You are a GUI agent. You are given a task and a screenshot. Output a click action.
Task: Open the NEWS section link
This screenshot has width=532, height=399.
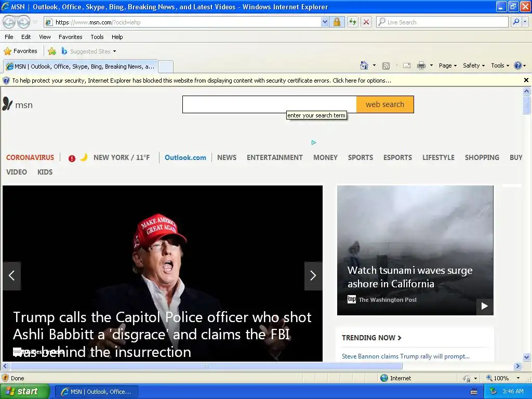[x=227, y=157]
